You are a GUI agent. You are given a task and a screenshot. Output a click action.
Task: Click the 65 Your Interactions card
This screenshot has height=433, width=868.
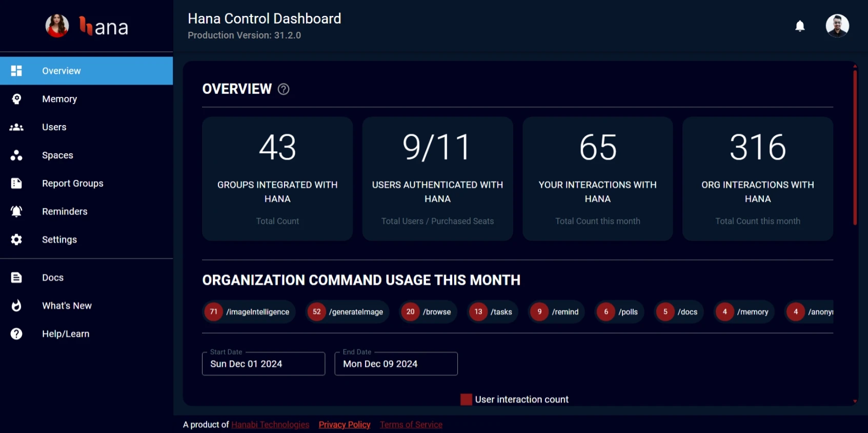(x=598, y=179)
